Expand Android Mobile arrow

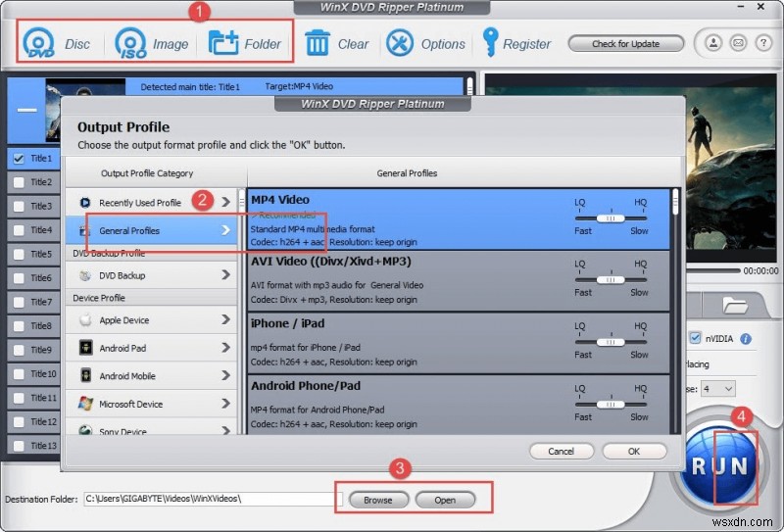tap(226, 375)
